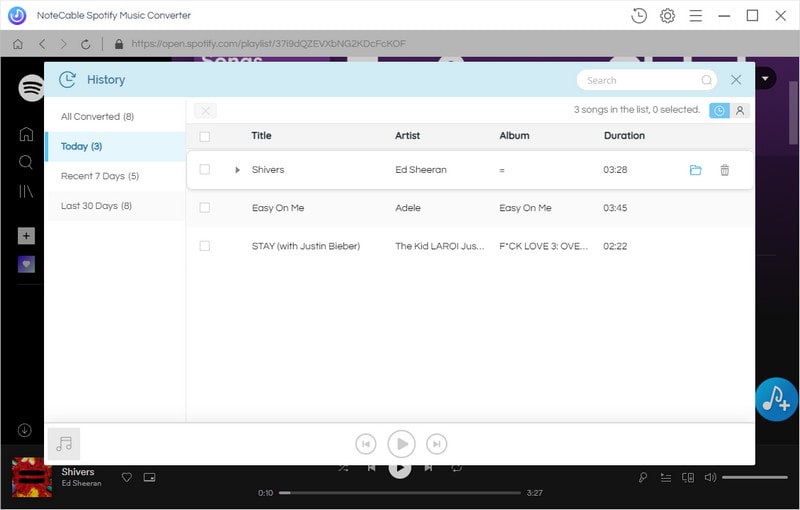This screenshot has width=800, height=510.
Task: Skip to next track in History player
Action: pyautogui.click(x=437, y=444)
